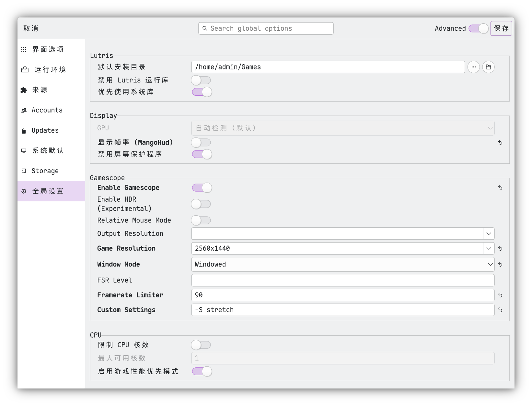532x406 pixels.
Task: Toggle the 限制 CPU 核数 switch
Action: point(201,345)
